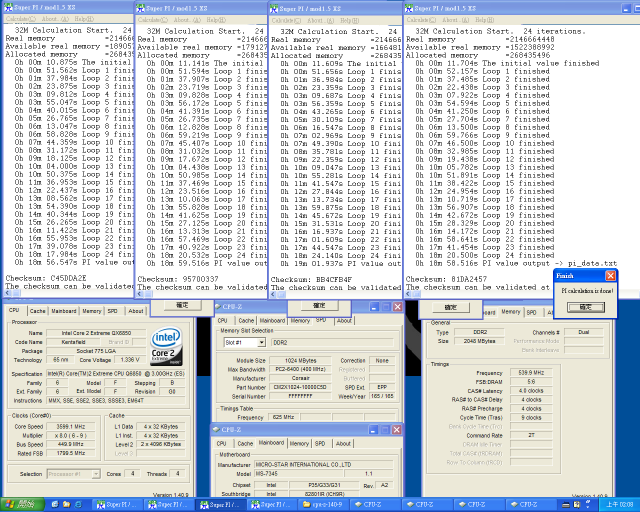Image resolution: width=640 pixels, height=512 pixels.
Task: Click the Rated FSB value 1799.5 MHz
Action: click(x=71, y=453)
